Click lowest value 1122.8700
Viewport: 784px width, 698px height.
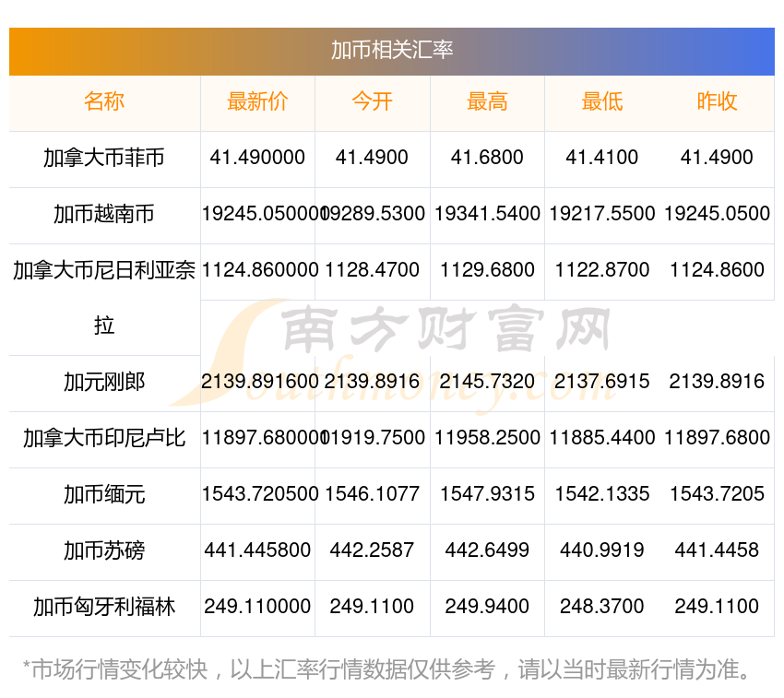click(x=602, y=270)
